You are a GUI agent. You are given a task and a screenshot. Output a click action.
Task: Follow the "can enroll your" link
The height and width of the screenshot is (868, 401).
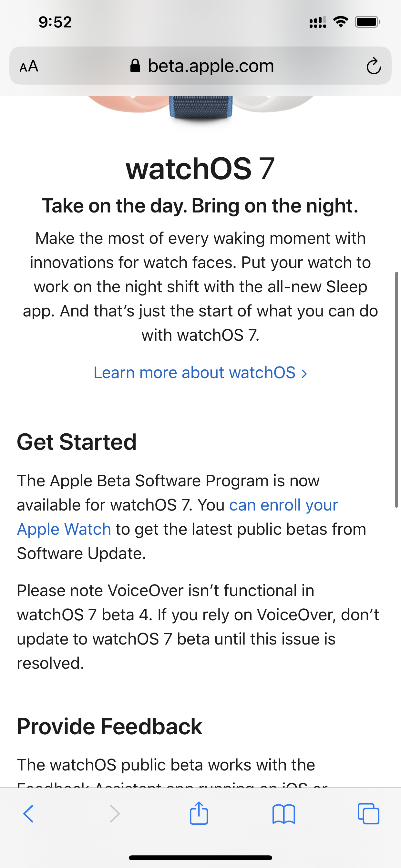tap(283, 505)
